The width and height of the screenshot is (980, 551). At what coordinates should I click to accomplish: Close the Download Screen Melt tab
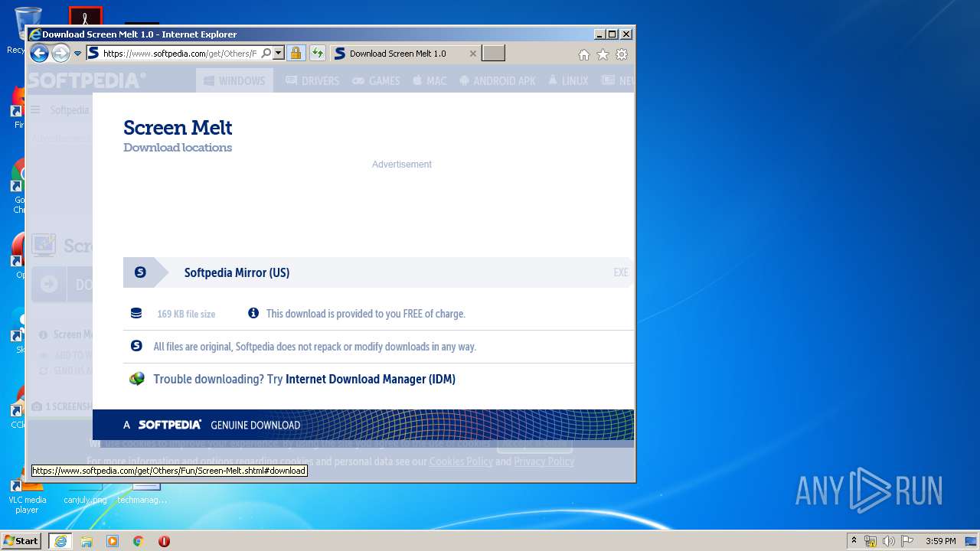[x=472, y=54]
